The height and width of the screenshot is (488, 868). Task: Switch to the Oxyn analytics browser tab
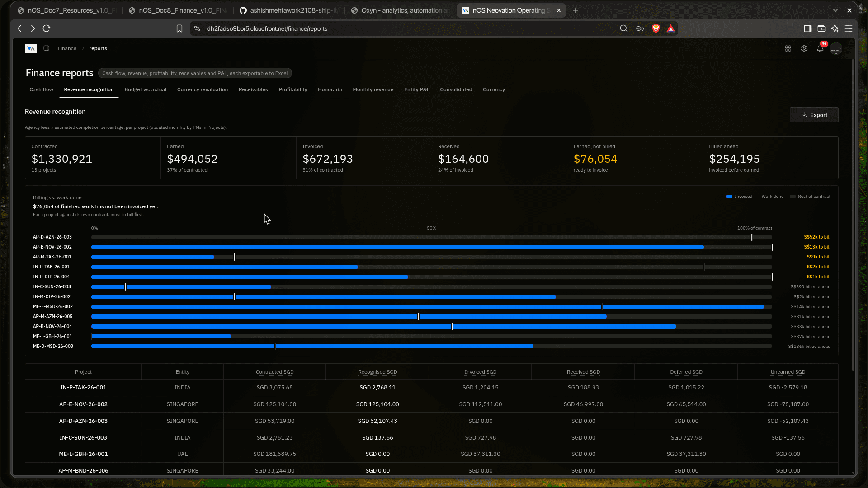pos(401,10)
